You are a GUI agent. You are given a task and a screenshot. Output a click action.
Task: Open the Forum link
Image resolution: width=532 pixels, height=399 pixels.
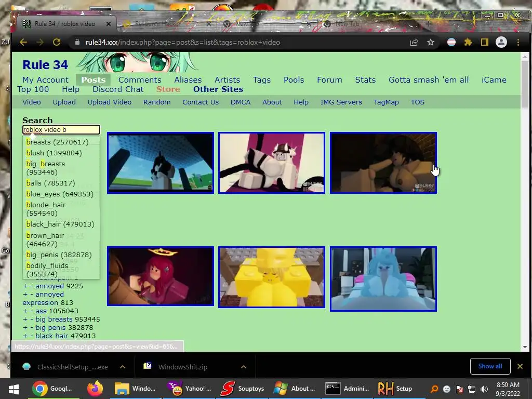[329, 79]
